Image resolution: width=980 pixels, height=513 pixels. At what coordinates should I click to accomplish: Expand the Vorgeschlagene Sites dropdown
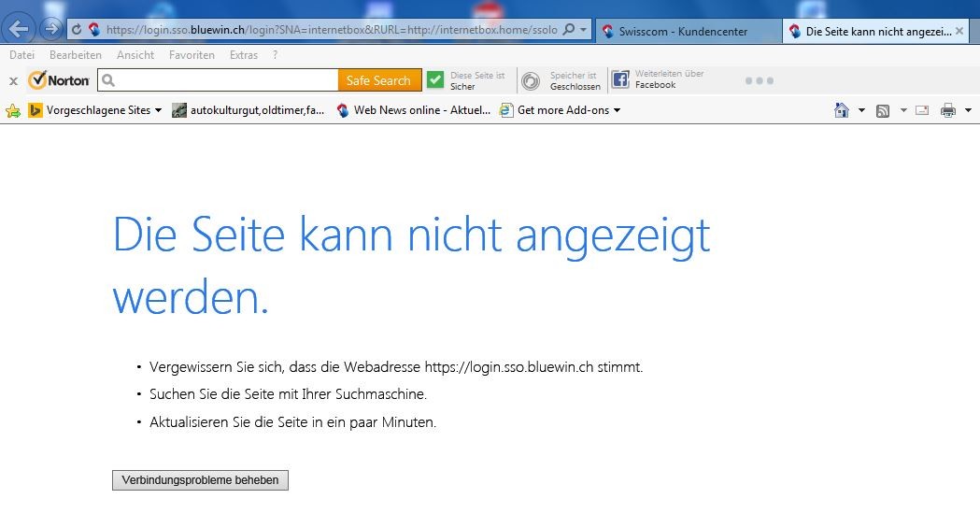coord(158,110)
